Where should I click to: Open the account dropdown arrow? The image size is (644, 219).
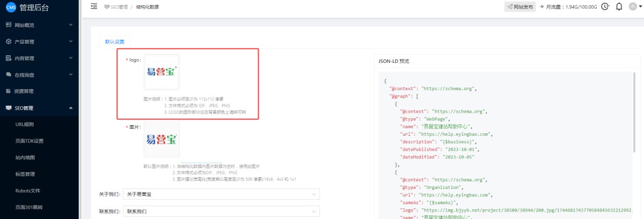click(x=640, y=8)
